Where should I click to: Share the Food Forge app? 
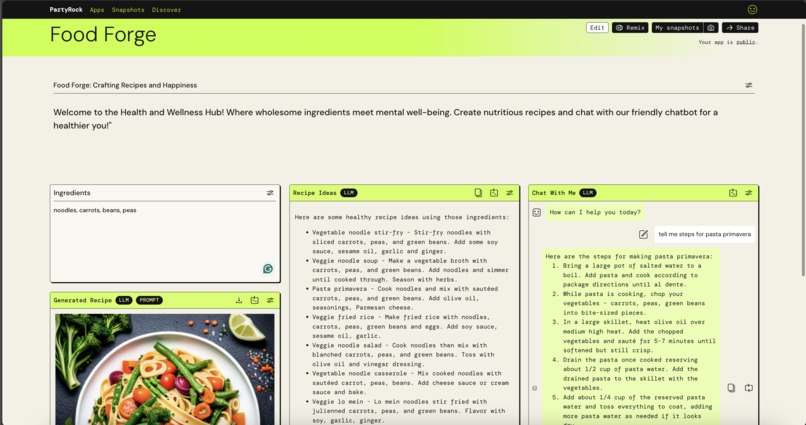click(x=740, y=28)
